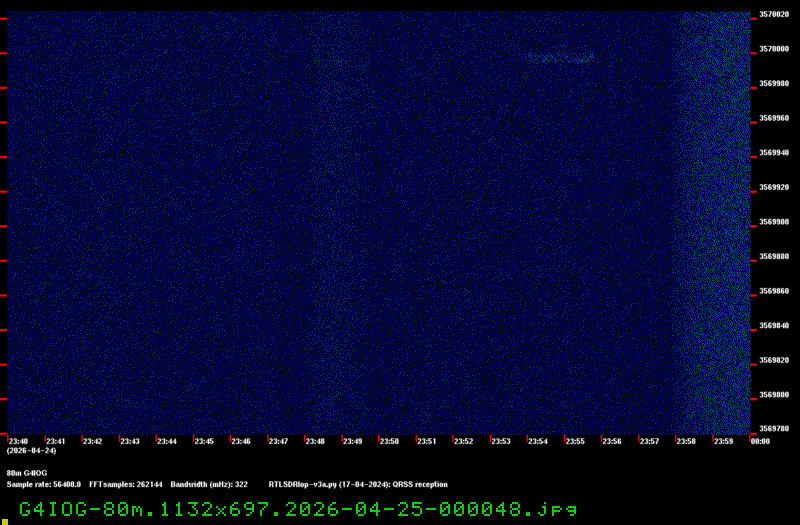This screenshot has height=525, width=800.
Task: Click the 23:49 time label
Action: click(352, 441)
